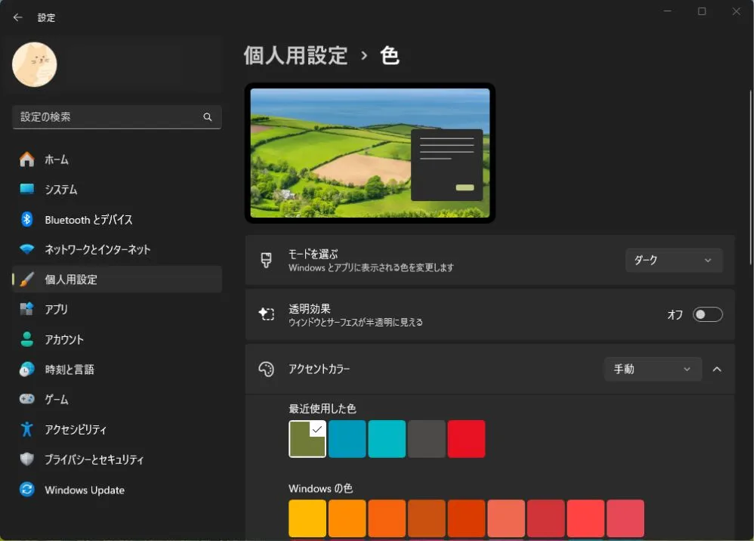Select the blue recent color swatch

point(347,439)
